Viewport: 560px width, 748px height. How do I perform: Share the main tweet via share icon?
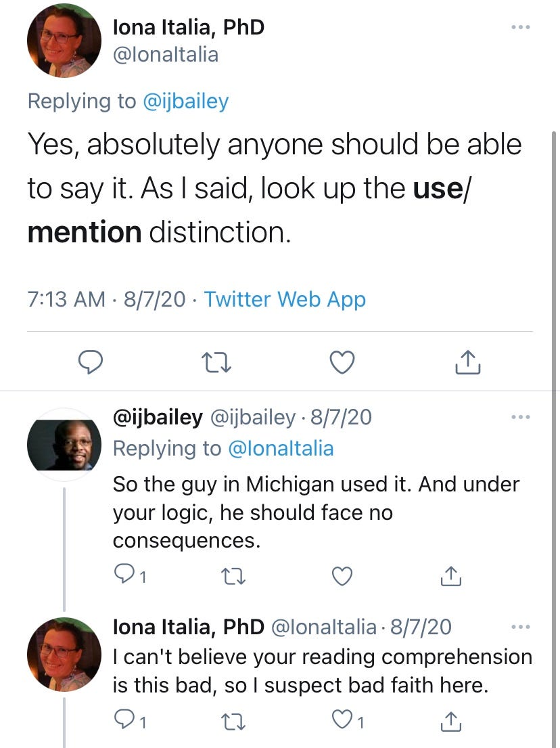468,364
